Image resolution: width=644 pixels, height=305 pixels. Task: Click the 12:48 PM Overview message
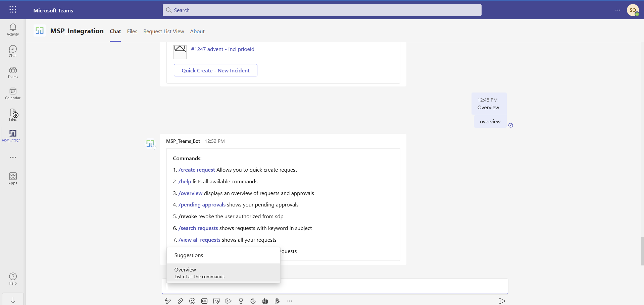point(489,104)
